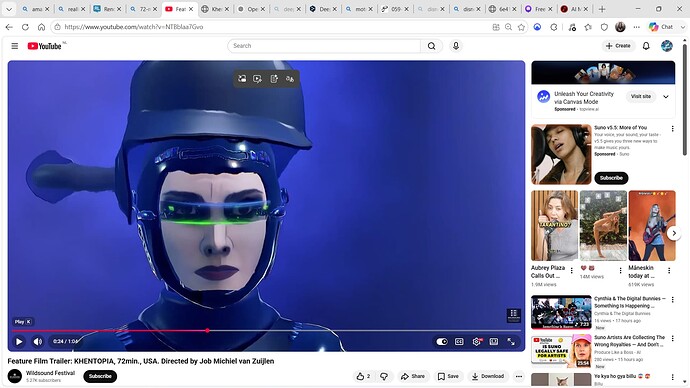
Task: Open options for the Måneskin short
Action: click(669, 271)
